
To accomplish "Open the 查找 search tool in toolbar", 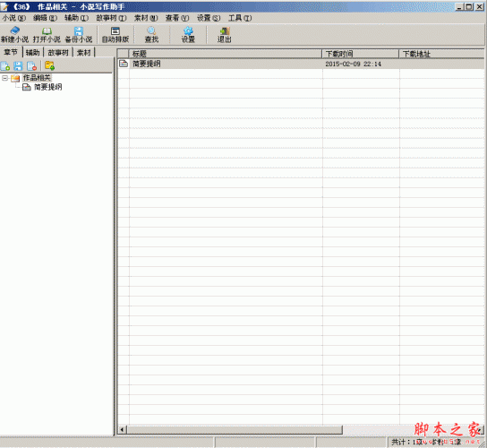I will pos(151,34).
